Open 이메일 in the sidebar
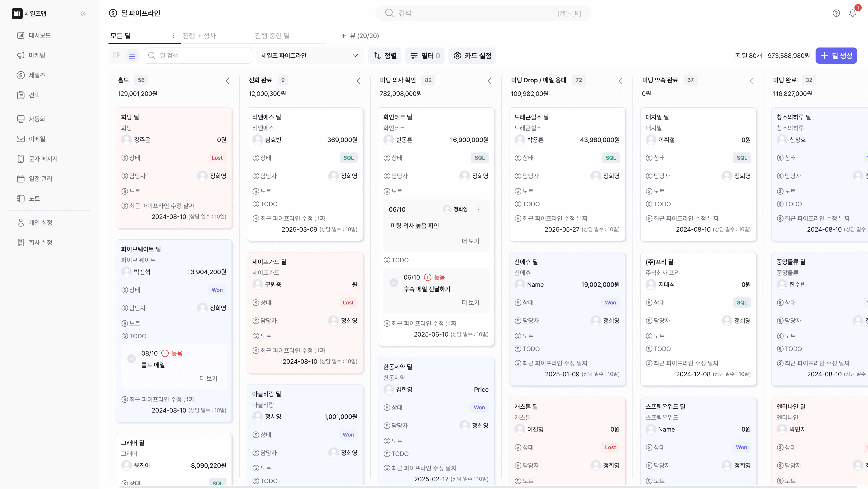This screenshot has width=868, height=489. coord(31,139)
